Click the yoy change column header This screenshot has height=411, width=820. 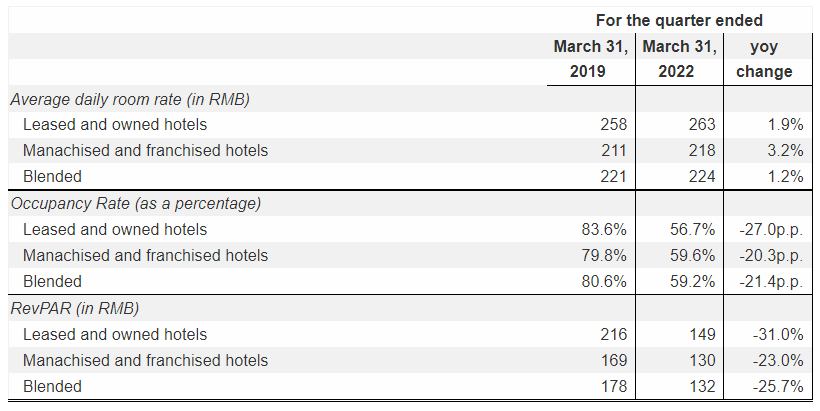click(x=764, y=59)
